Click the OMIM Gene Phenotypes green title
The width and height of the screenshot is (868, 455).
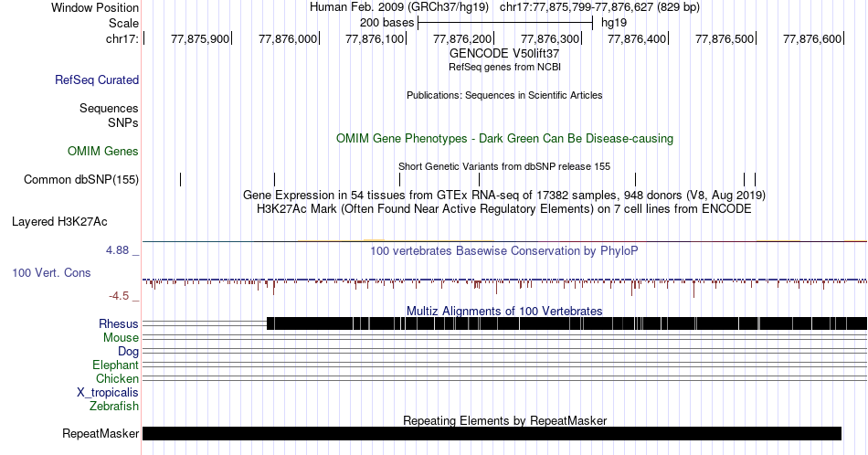point(504,138)
